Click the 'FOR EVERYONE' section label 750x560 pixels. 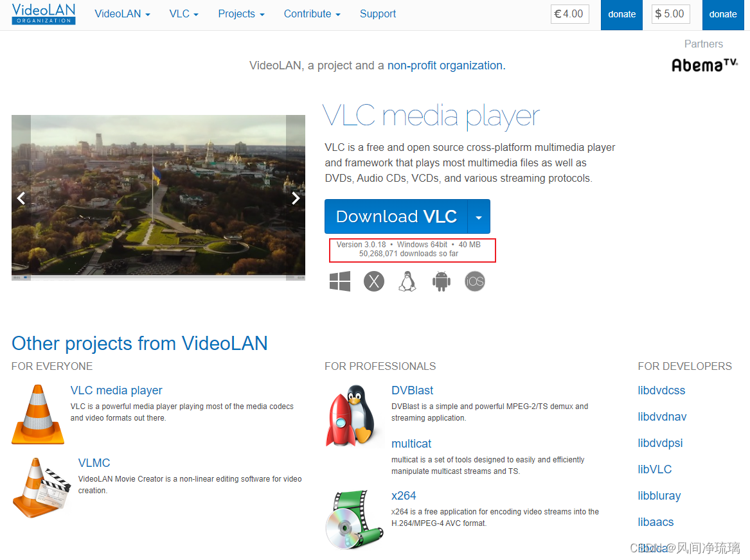tap(52, 367)
